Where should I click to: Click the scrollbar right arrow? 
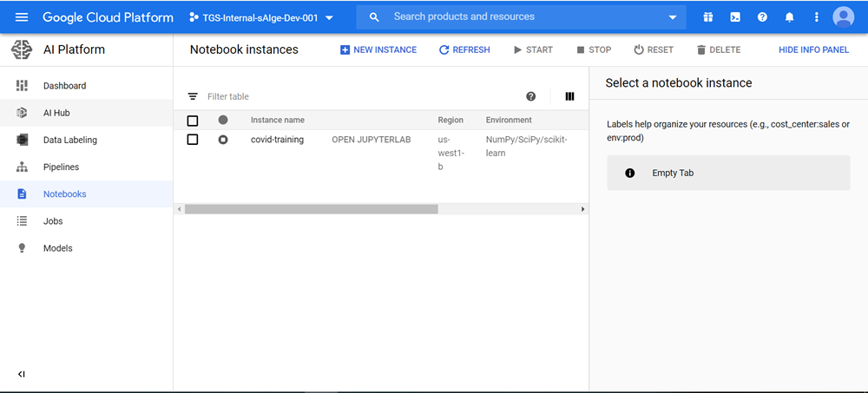[x=583, y=209]
